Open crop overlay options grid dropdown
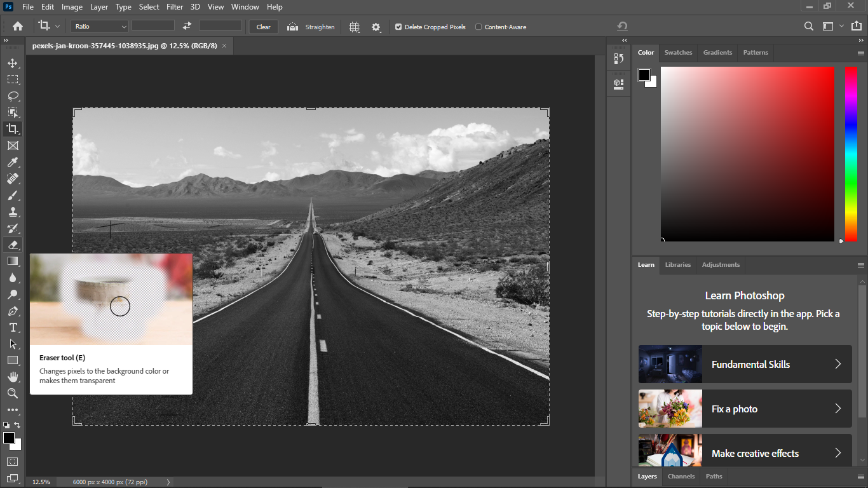This screenshot has height=488, width=868. (354, 27)
